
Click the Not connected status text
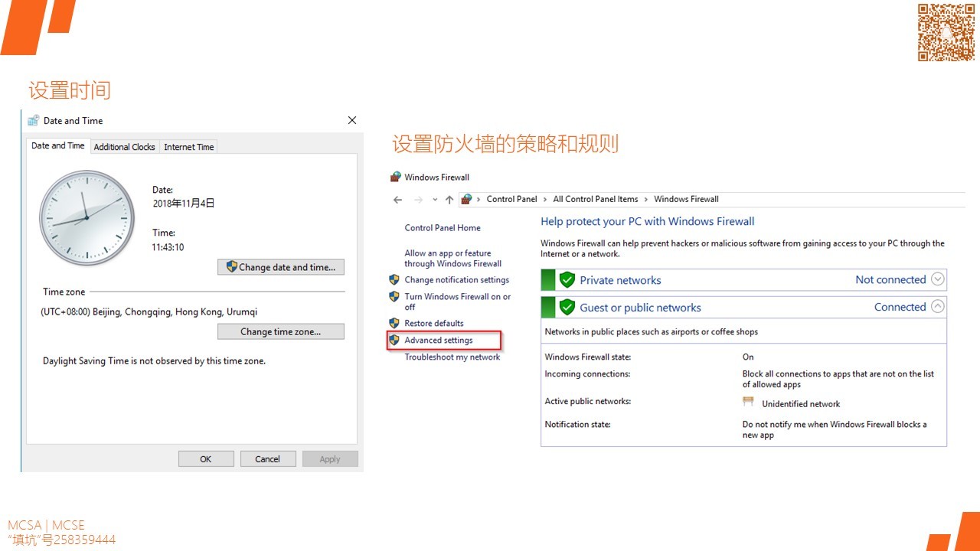point(890,280)
